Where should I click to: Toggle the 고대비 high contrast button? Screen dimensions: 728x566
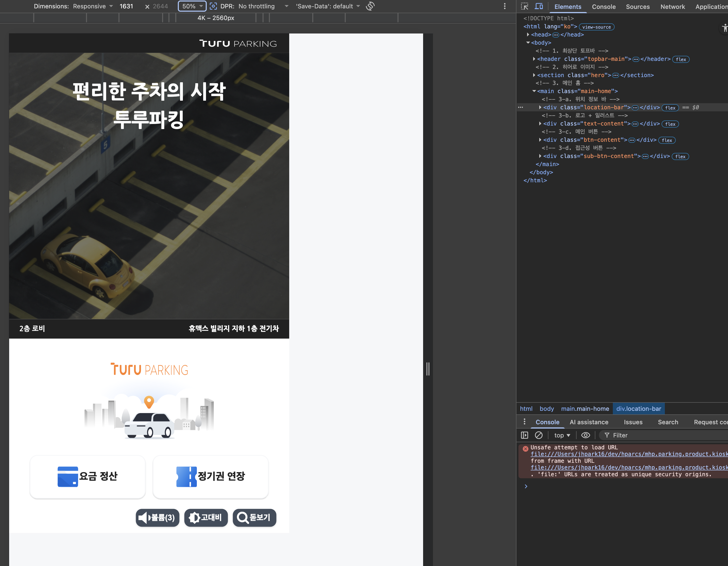pyautogui.click(x=206, y=517)
